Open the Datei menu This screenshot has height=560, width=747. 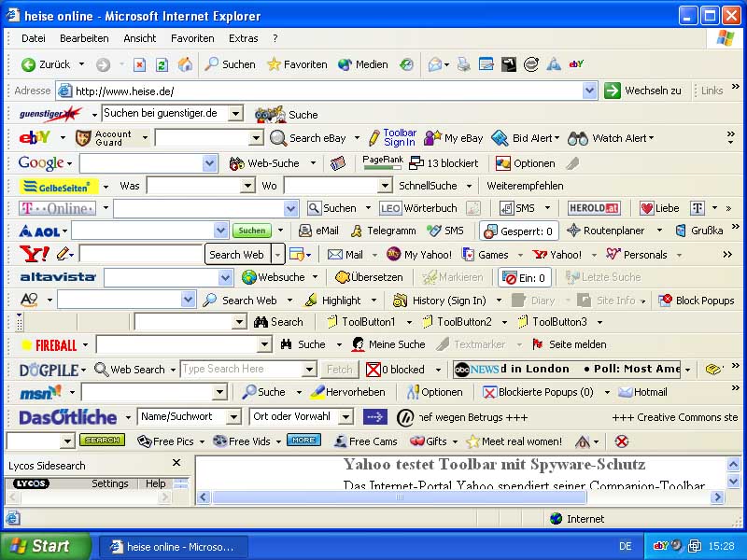[34, 38]
